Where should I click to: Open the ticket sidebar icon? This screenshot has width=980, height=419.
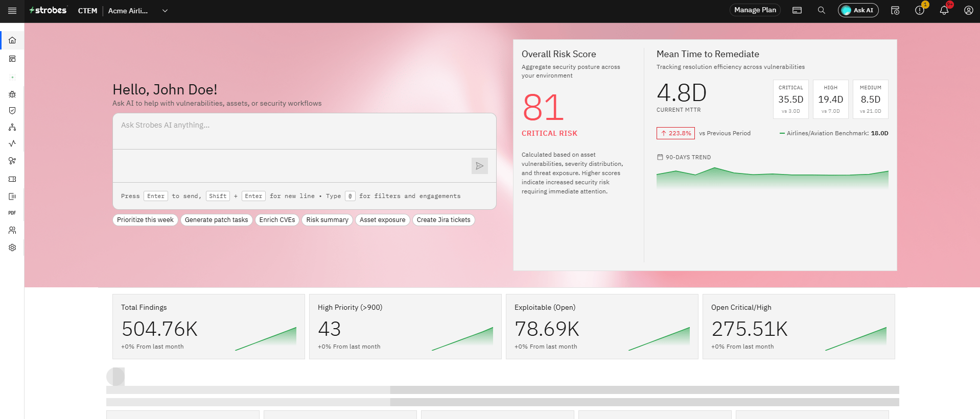coord(12,179)
